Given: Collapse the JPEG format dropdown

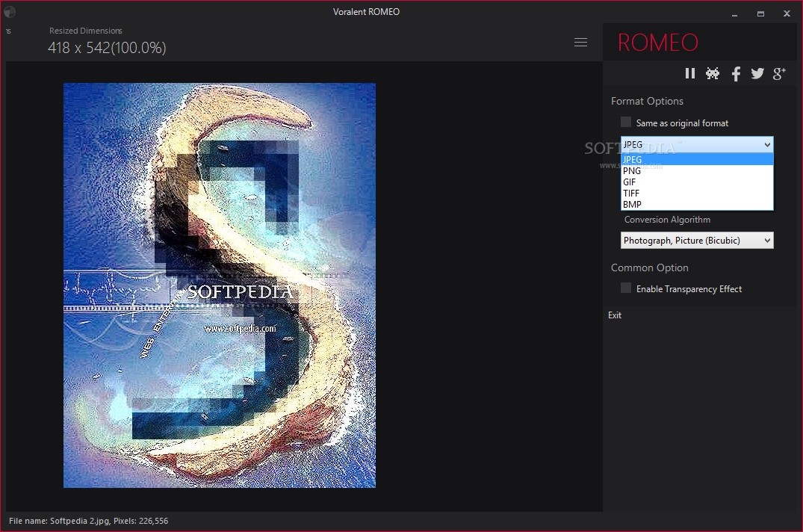Looking at the screenshot, I should click(x=697, y=144).
